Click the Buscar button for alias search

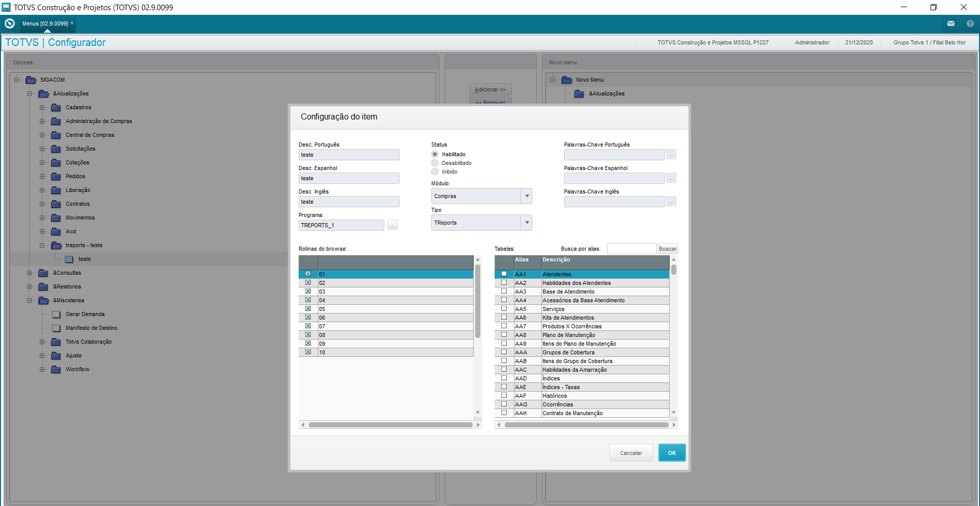(x=668, y=249)
